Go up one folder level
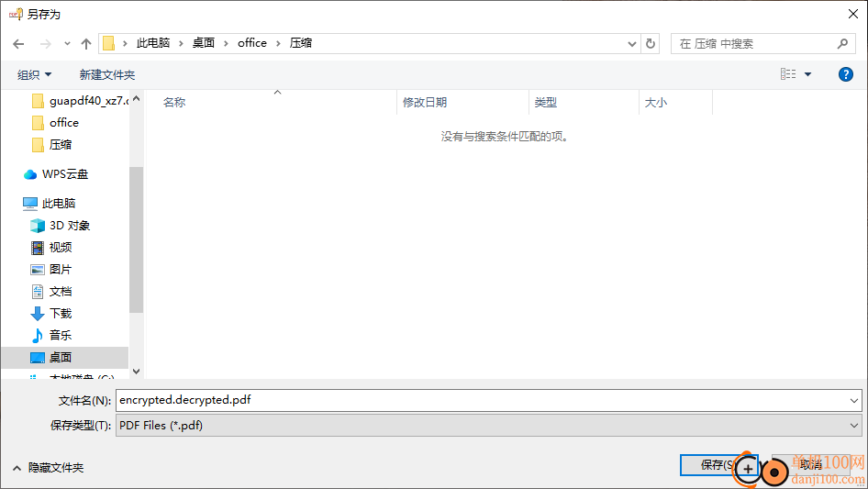Screen dimensions: 868x489 pos(86,44)
